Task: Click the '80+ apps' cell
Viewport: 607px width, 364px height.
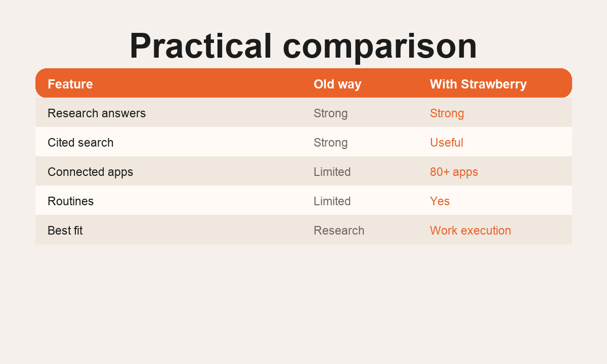Action: [x=454, y=172]
